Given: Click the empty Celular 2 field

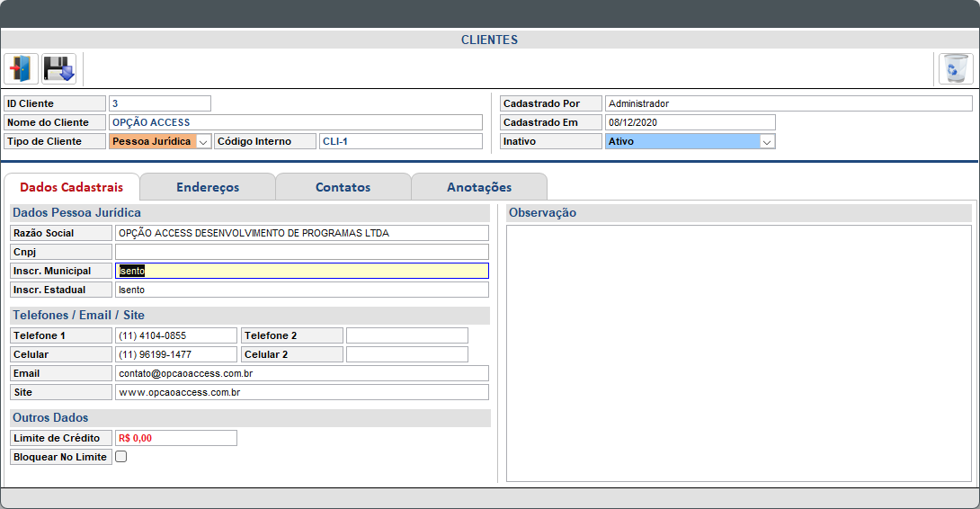Looking at the screenshot, I should (x=407, y=354).
